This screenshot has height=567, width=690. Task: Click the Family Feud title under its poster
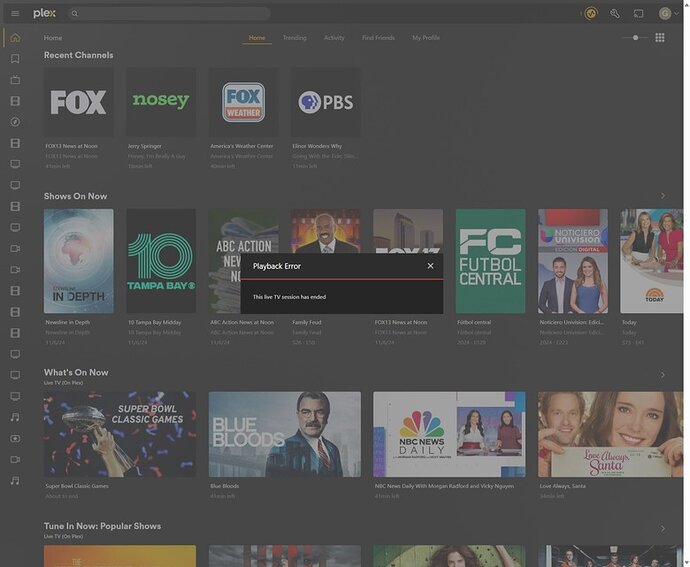pos(307,322)
